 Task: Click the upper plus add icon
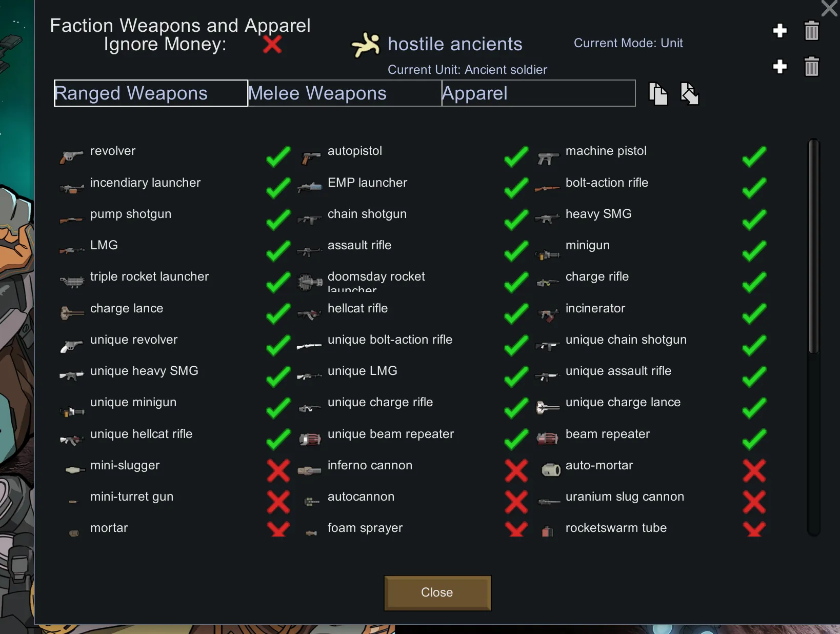point(780,31)
